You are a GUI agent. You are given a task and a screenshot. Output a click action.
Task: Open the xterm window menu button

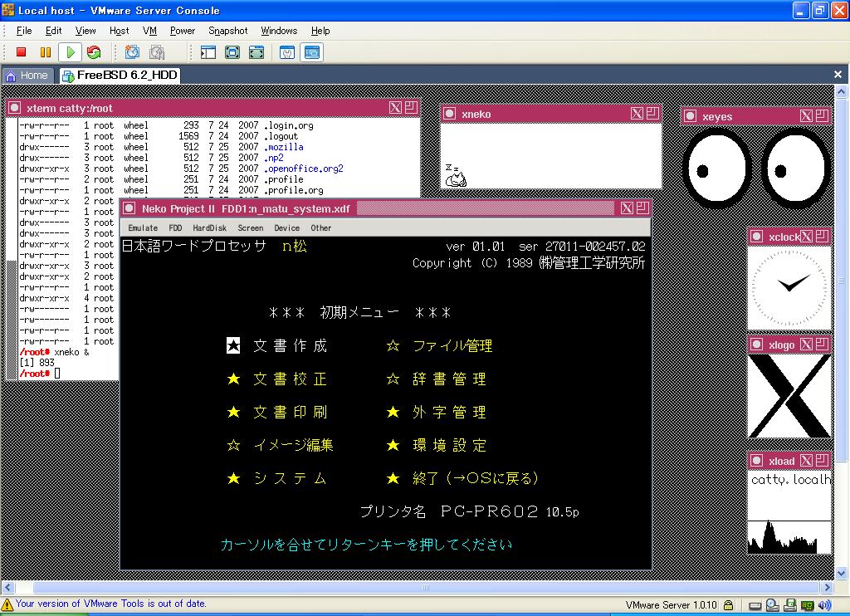tap(15, 108)
